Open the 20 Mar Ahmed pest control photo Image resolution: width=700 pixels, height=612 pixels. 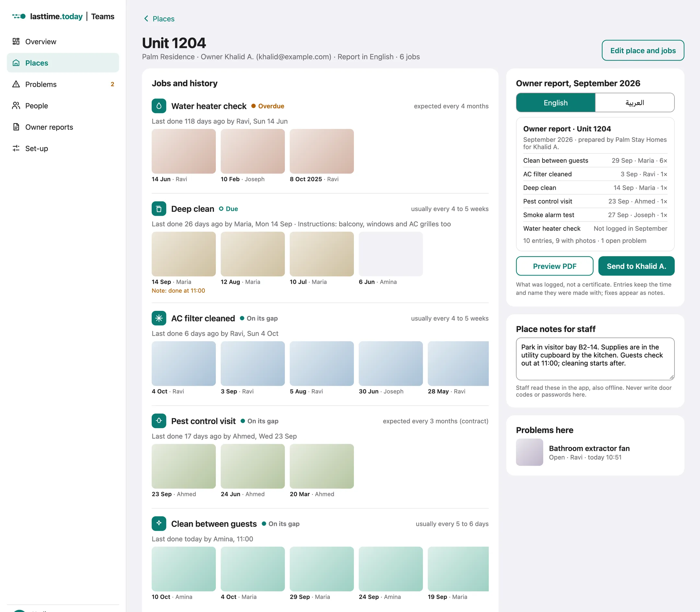click(321, 466)
